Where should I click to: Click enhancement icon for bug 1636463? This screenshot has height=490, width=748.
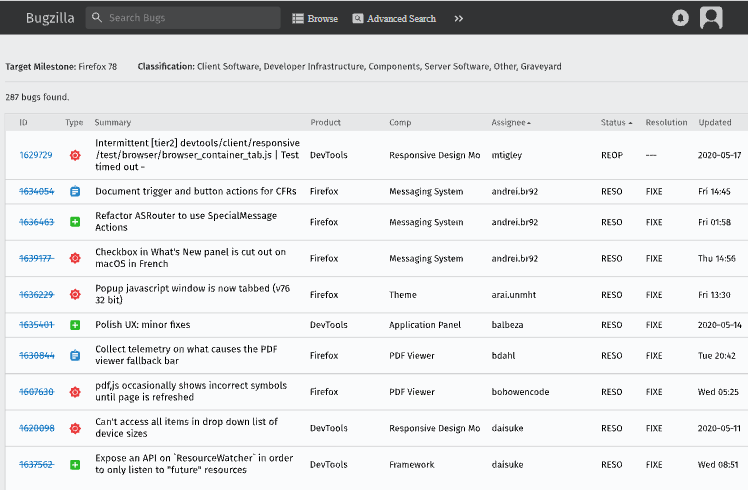[x=75, y=222]
